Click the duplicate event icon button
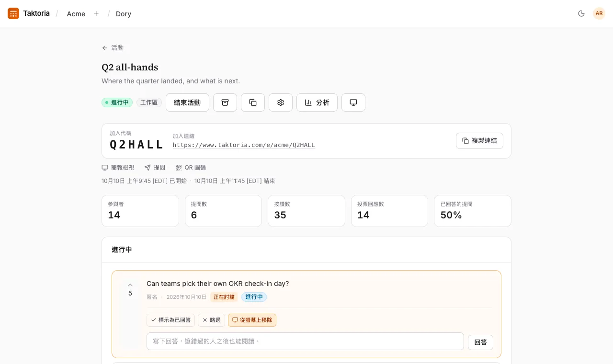The width and height of the screenshot is (613, 364). pos(253,102)
